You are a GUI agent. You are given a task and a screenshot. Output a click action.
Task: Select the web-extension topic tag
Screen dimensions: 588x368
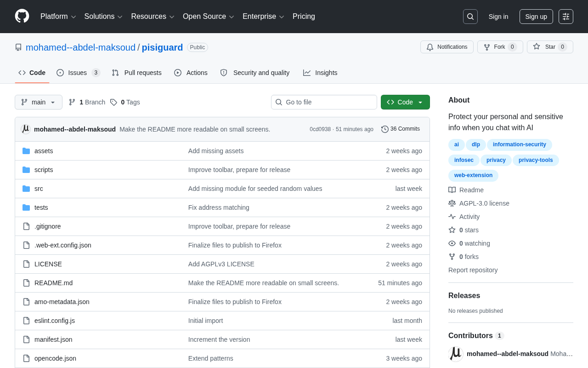pos(473,175)
